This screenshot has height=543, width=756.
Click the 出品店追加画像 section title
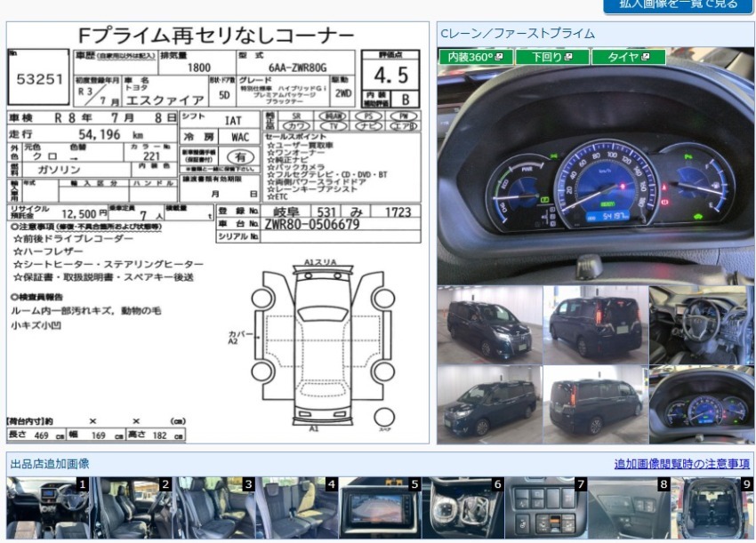[50, 464]
